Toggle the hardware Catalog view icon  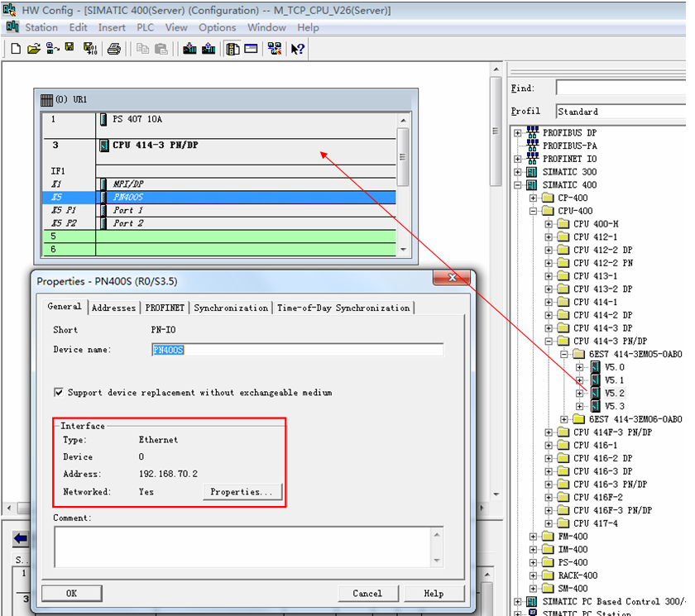232,49
